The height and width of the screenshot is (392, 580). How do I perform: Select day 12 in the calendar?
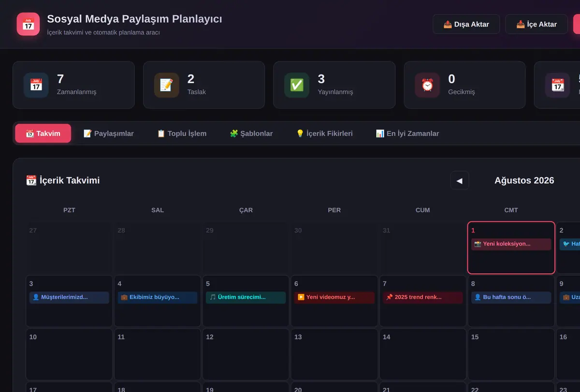pyautogui.click(x=246, y=354)
